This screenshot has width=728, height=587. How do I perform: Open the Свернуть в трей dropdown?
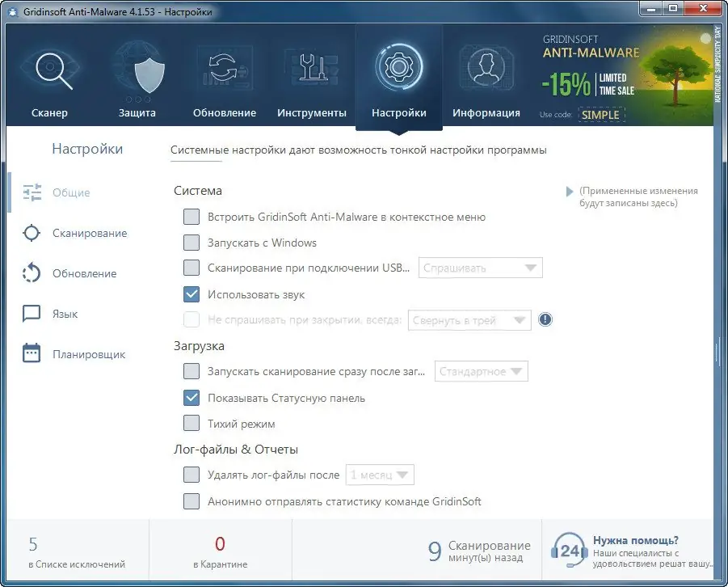tap(469, 320)
